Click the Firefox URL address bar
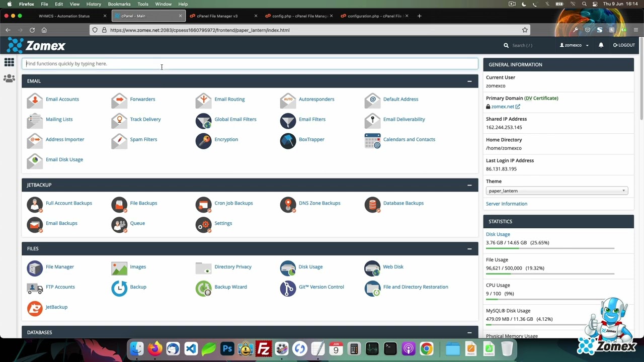 coord(309,30)
